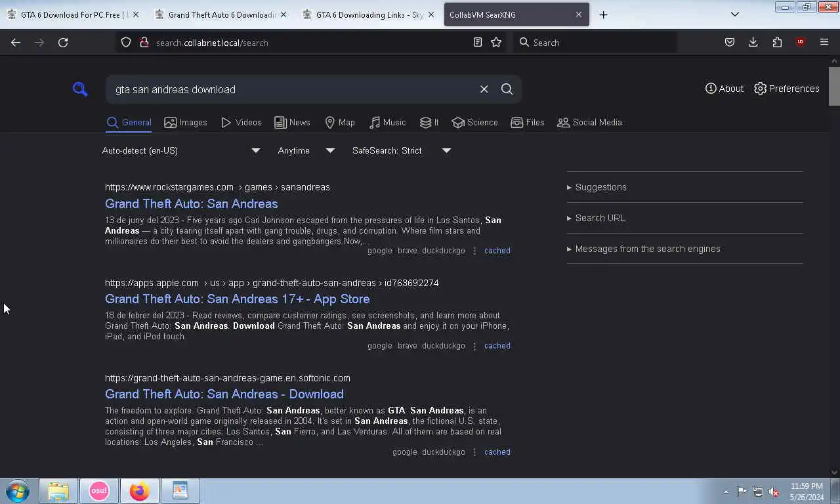This screenshot has width=840, height=504.
Task: Open the Downloads panel
Action: click(753, 42)
